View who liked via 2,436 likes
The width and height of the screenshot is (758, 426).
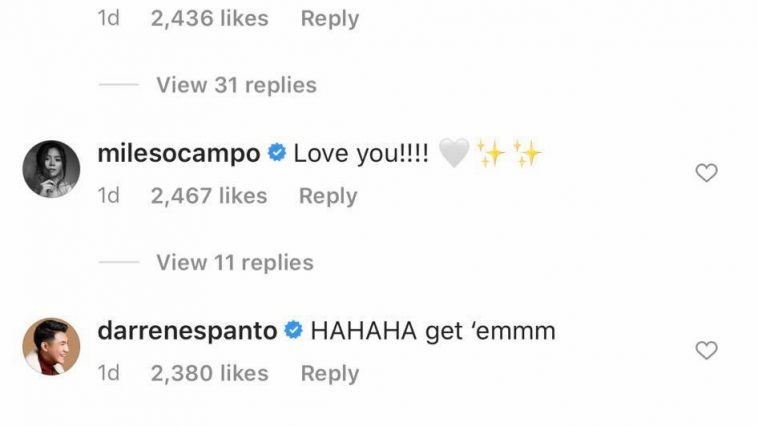click(209, 18)
